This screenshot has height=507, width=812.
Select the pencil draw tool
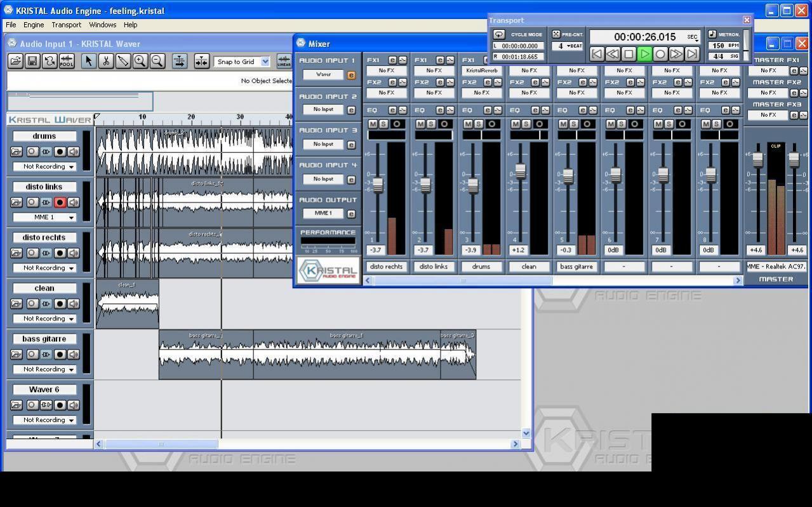123,62
